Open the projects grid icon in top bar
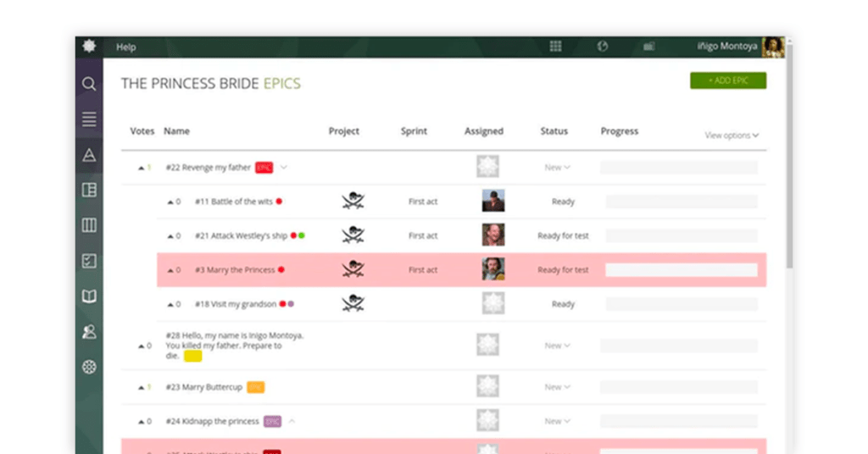This screenshot has width=868, height=454. point(555,47)
